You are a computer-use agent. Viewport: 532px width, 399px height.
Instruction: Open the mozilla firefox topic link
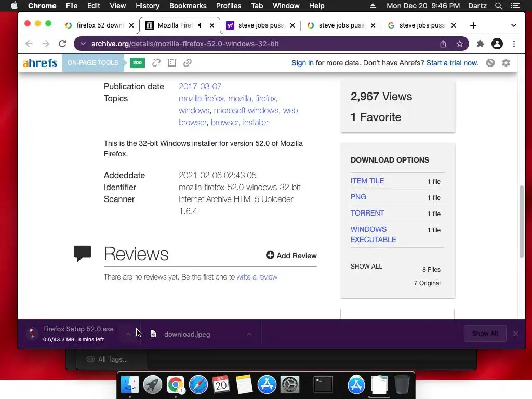point(201,98)
